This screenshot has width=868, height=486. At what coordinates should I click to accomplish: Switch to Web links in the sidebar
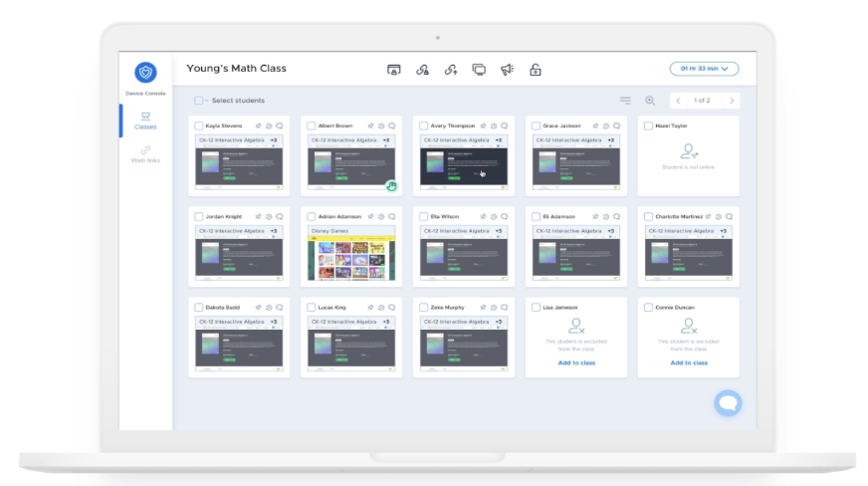point(145,154)
